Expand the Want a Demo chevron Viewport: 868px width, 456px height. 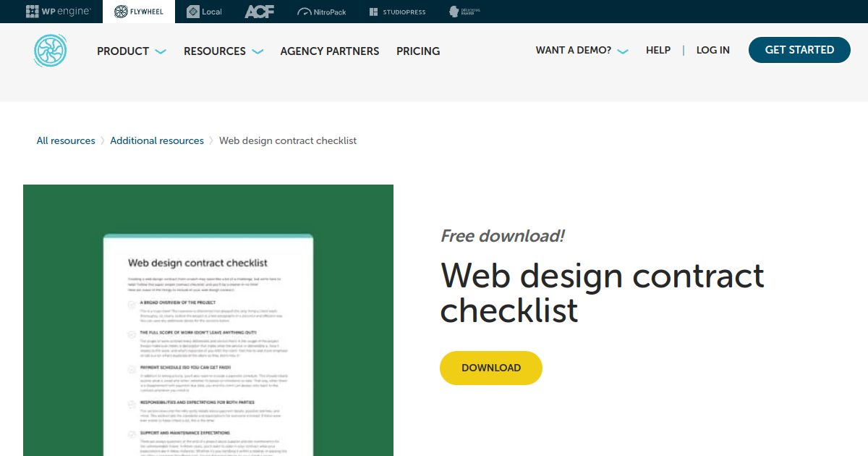click(623, 51)
